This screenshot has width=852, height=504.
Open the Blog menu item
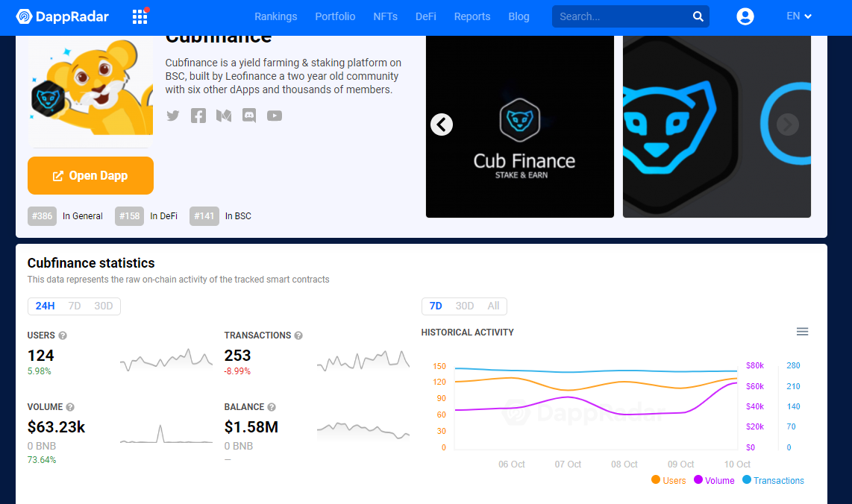pyautogui.click(x=519, y=17)
